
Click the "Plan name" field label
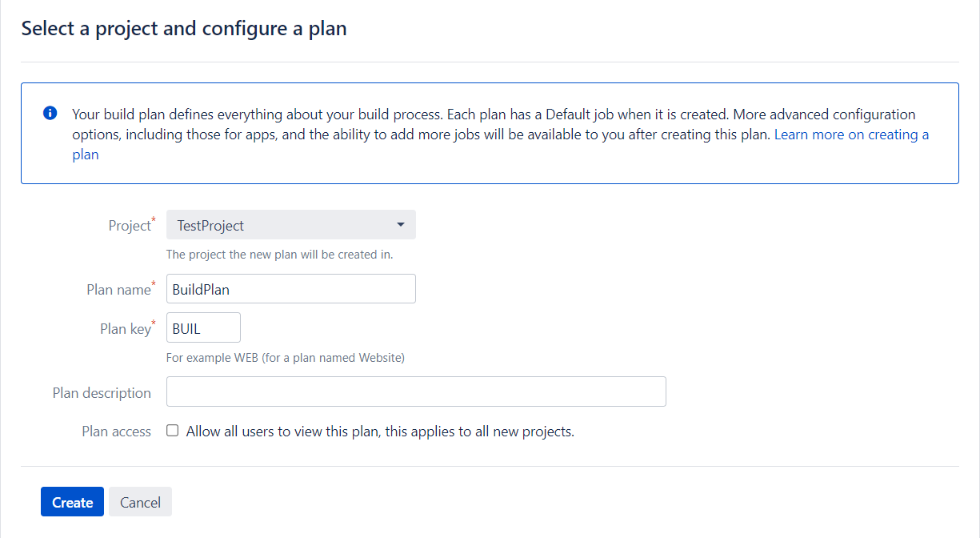118,290
